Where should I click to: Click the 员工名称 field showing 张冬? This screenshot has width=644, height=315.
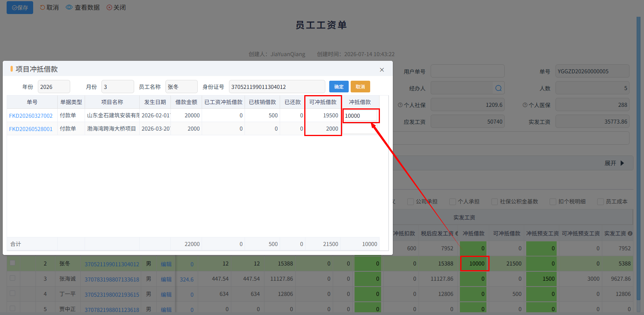pyautogui.click(x=181, y=87)
